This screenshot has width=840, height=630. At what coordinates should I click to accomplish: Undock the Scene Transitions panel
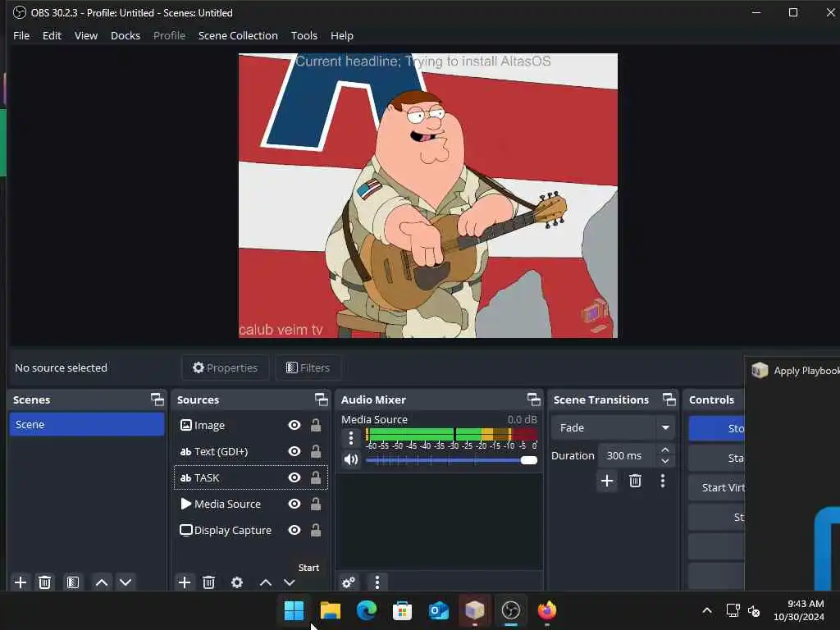point(669,399)
